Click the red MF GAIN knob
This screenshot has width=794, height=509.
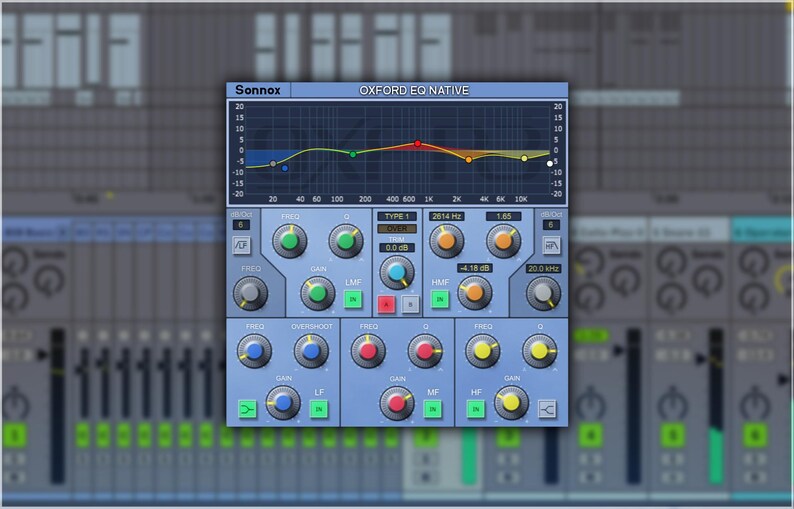(x=397, y=403)
